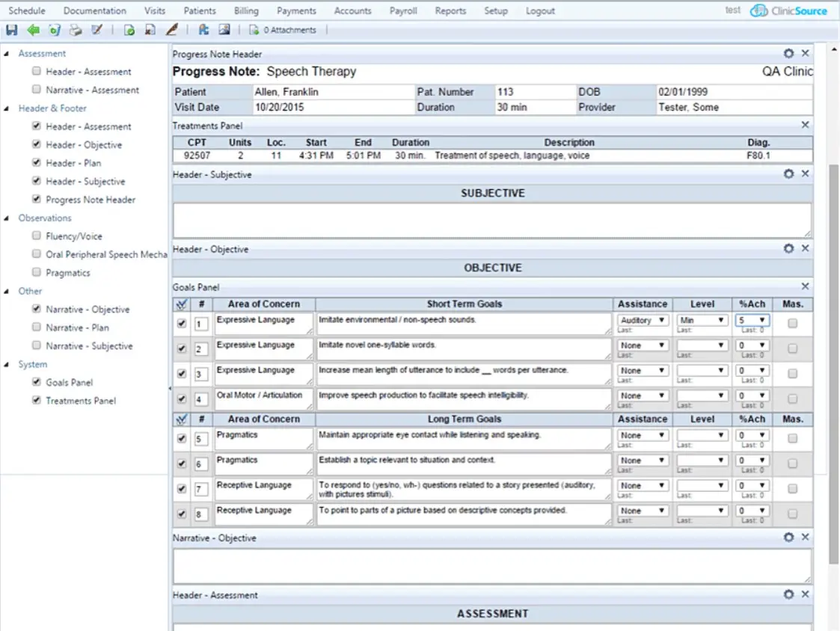Switch to the Billing menu item

tap(246, 10)
